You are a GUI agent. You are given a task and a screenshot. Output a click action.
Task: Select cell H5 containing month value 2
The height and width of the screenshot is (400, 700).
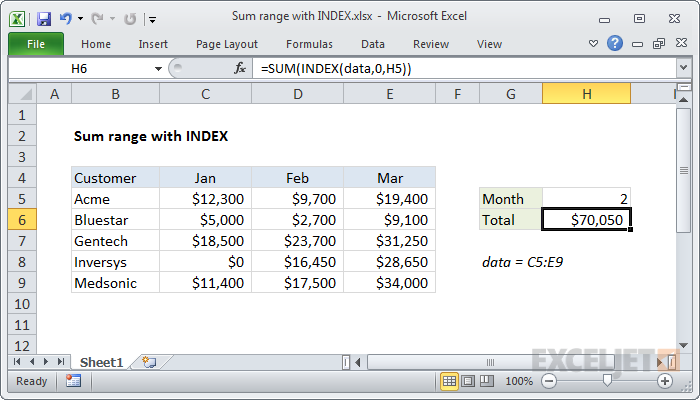[x=586, y=199]
